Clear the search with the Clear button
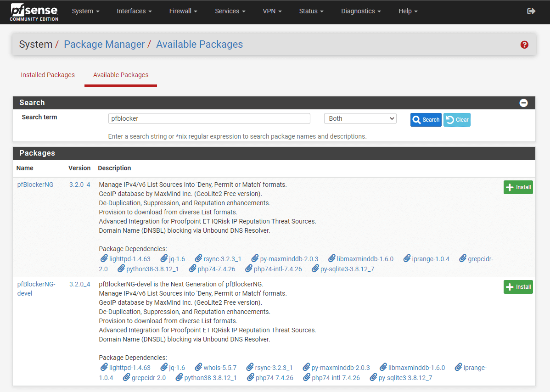550x392 pixels. (x=457, y=119)
